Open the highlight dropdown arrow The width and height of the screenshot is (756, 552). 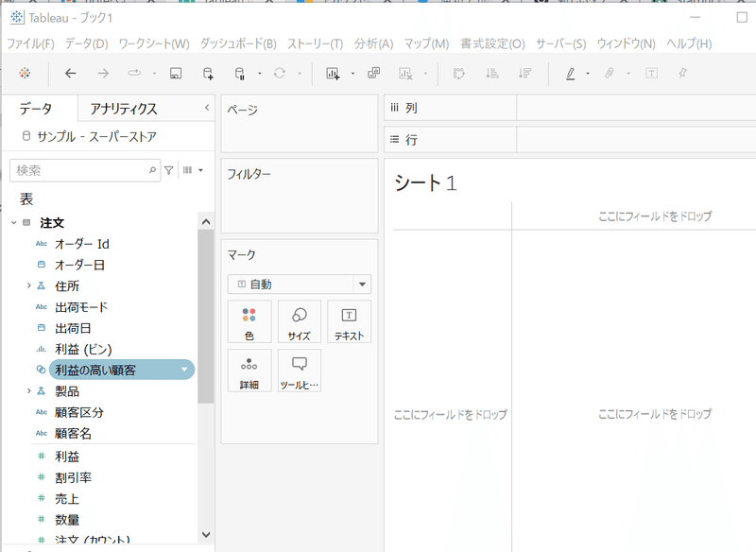(588, 74)
